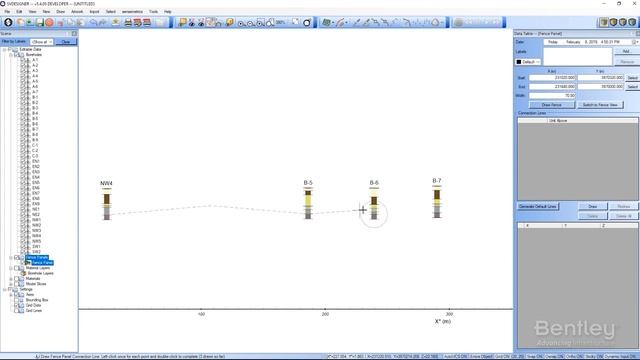Click the Redo arrow icon
640x360 pixels.
click(103, 22)
